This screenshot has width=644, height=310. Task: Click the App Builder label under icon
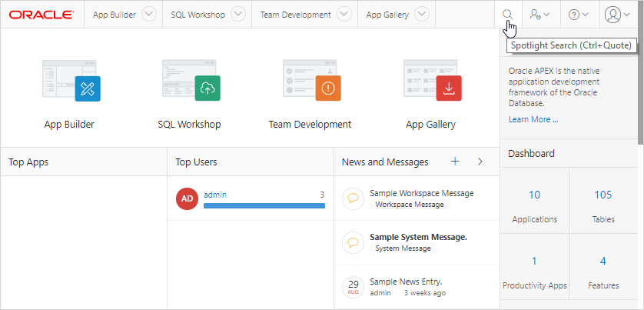coord(69,125)
